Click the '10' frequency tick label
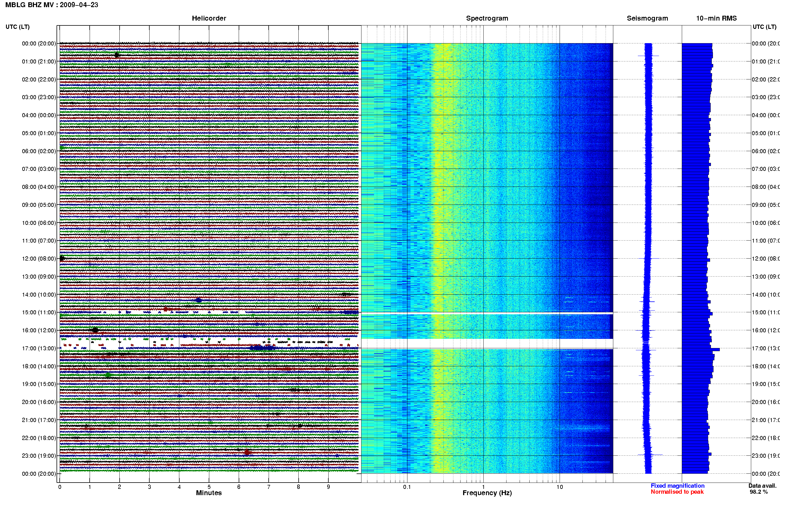Image resolution: width=812 pixels, height=508 pixels. 560,487
